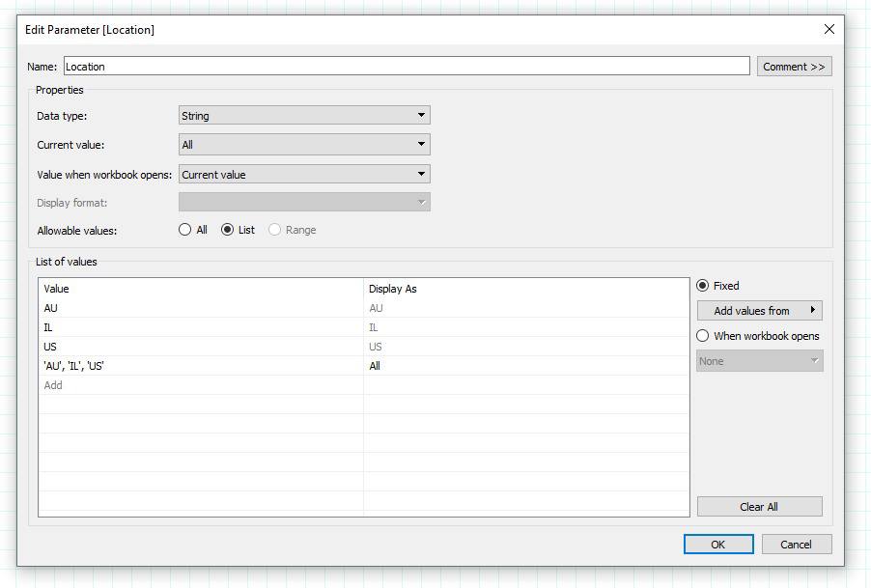Open the Data type dropdown
Image resolution: width=871 pixels, height=588 pixels.
[304, 116]
